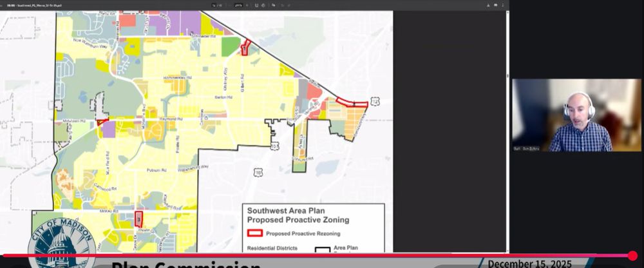644x268 pixels.
Task: Click red rezoning area 1 on the map
Action: (245, 49)
